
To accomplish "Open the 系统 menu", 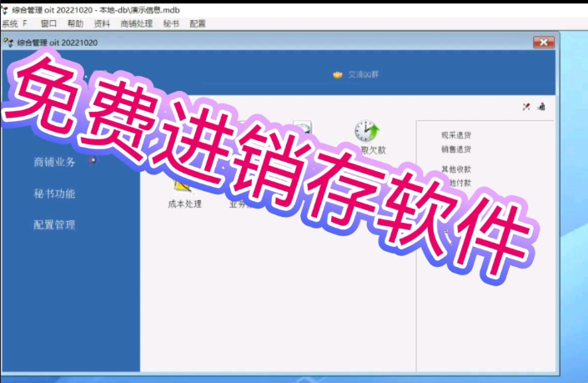I will (10, 24).
